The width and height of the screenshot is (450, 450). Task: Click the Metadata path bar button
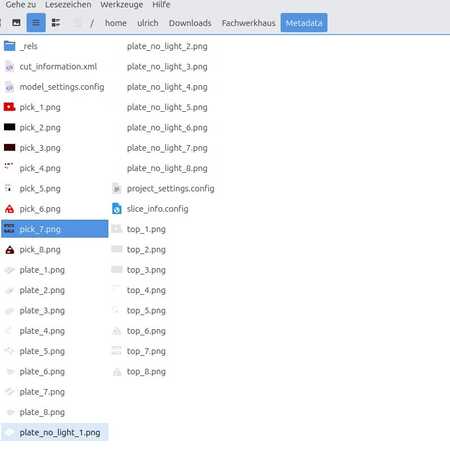[304, 23]
